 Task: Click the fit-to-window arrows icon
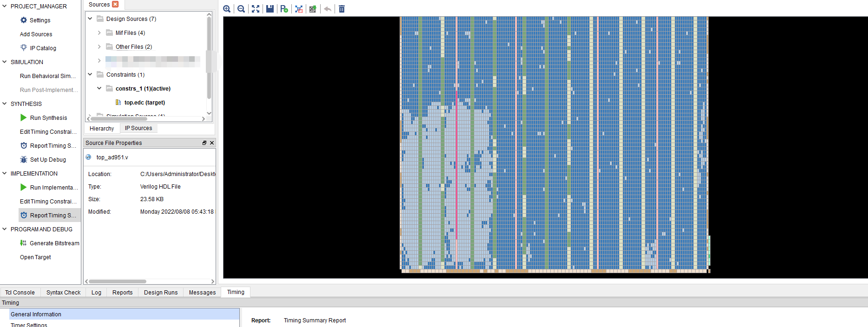tap(256, 9)
